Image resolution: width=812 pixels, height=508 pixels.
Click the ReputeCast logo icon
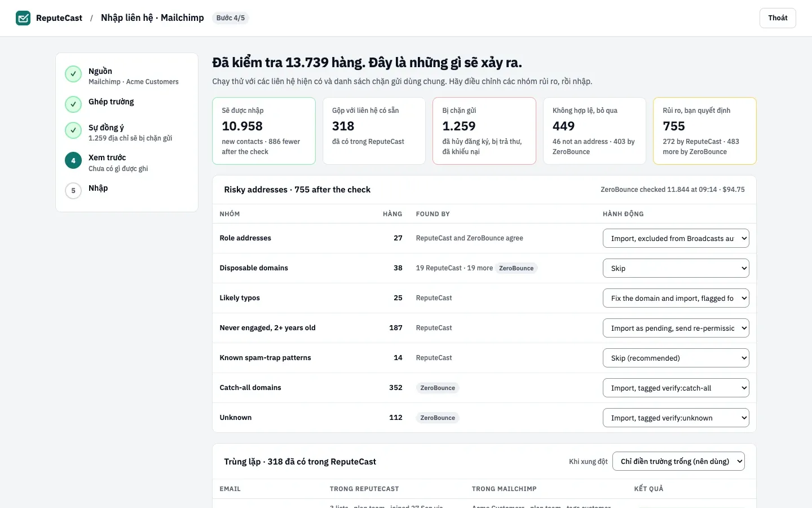click(x=23, y=18)
